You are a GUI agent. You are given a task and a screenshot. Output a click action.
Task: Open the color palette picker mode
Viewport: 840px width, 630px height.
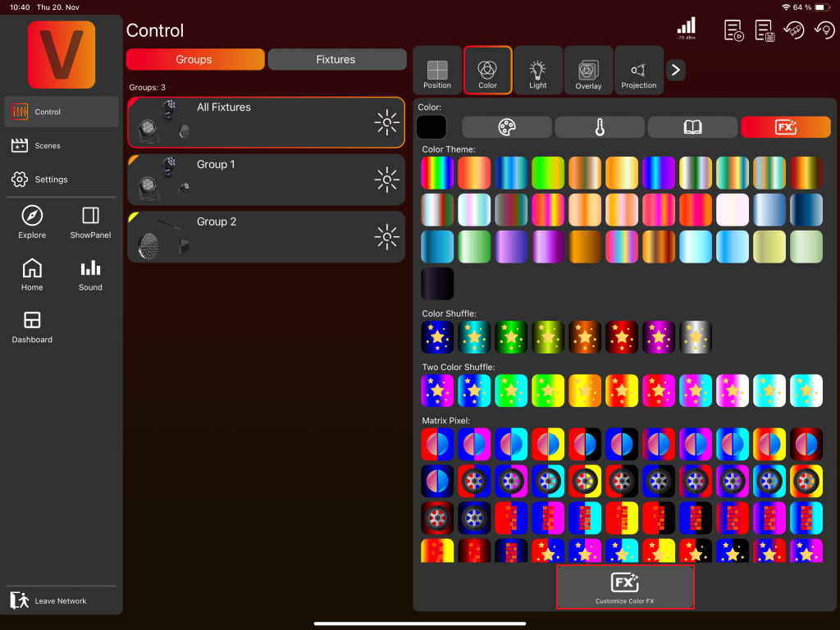click(506, 127)
